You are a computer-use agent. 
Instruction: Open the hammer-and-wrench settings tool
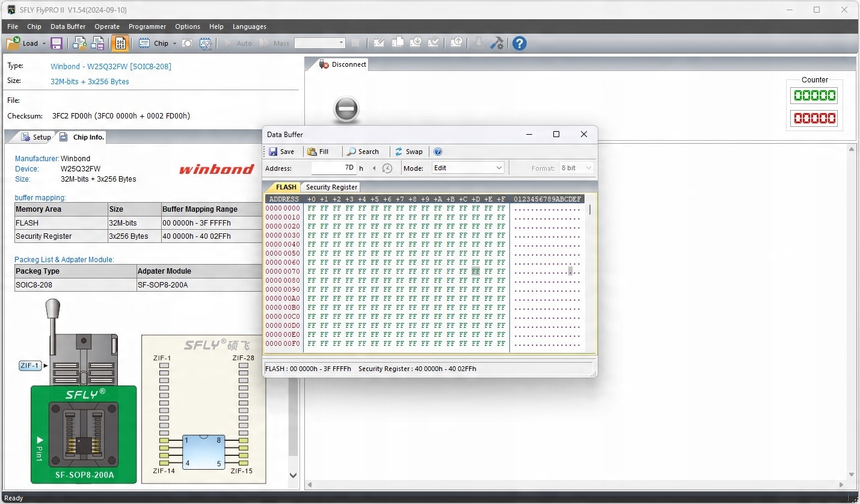click(x=497, y=43)
